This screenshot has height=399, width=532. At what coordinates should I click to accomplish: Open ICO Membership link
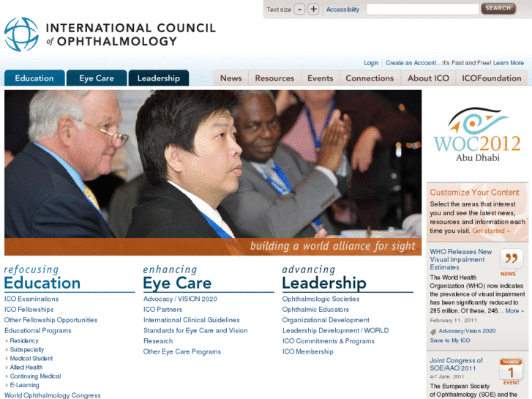click(308, 351)
